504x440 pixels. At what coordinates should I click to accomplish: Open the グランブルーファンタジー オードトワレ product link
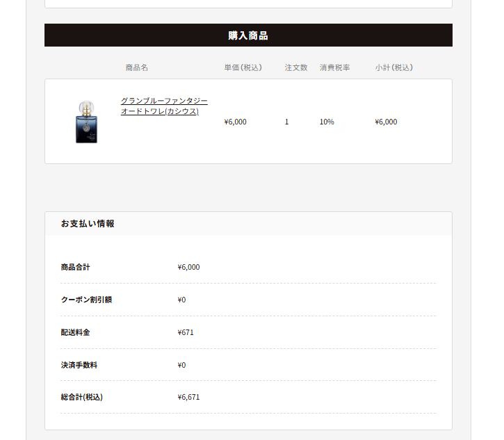click(164, 106)
